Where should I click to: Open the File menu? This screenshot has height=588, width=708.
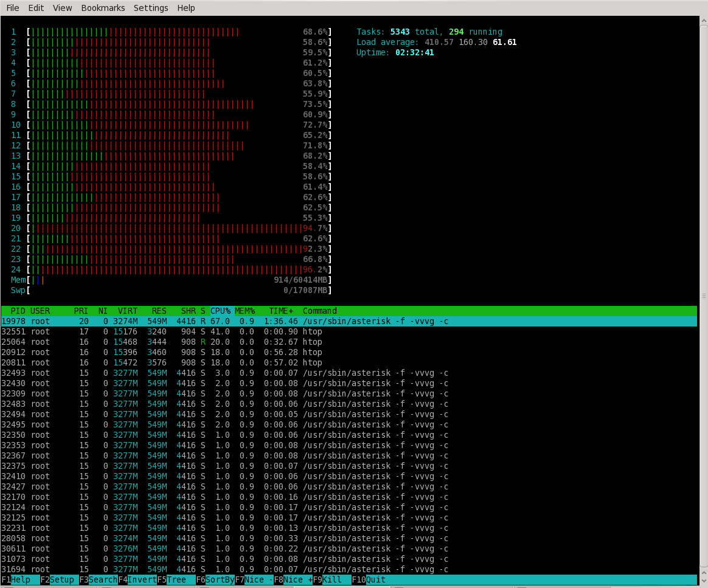point(12,8)
